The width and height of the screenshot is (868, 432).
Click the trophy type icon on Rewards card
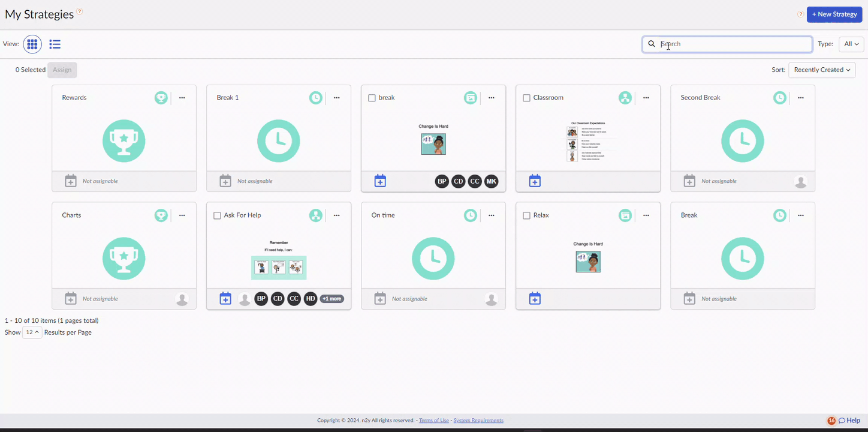pos(161,98)
